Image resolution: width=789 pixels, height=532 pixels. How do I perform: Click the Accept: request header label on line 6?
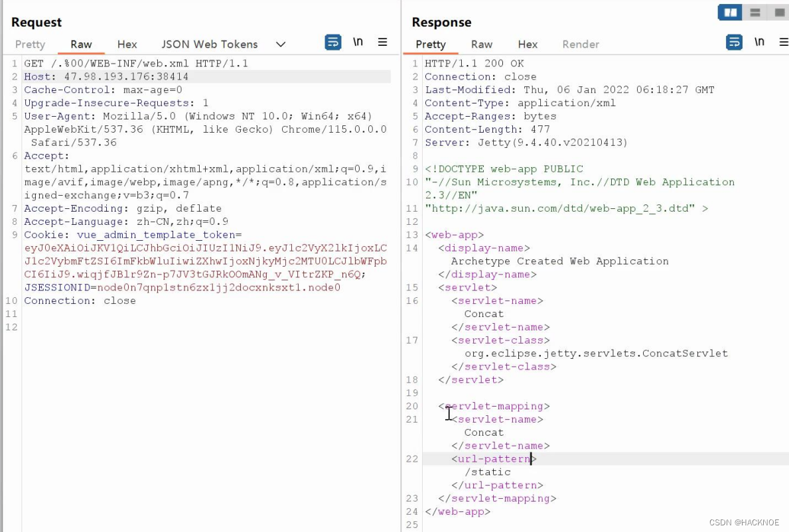[47, 156]
